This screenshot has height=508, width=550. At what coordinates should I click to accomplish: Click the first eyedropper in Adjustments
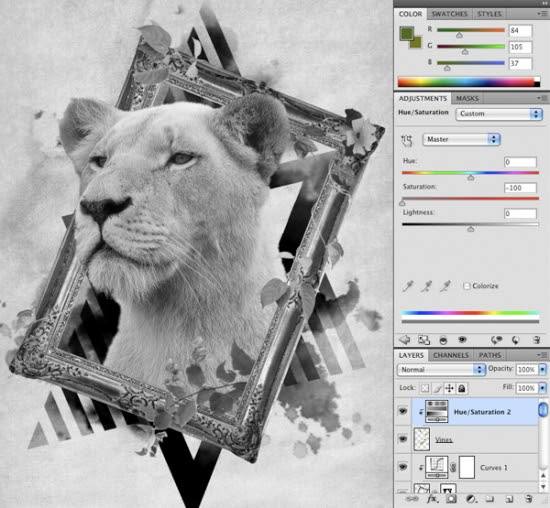[408, 286]
